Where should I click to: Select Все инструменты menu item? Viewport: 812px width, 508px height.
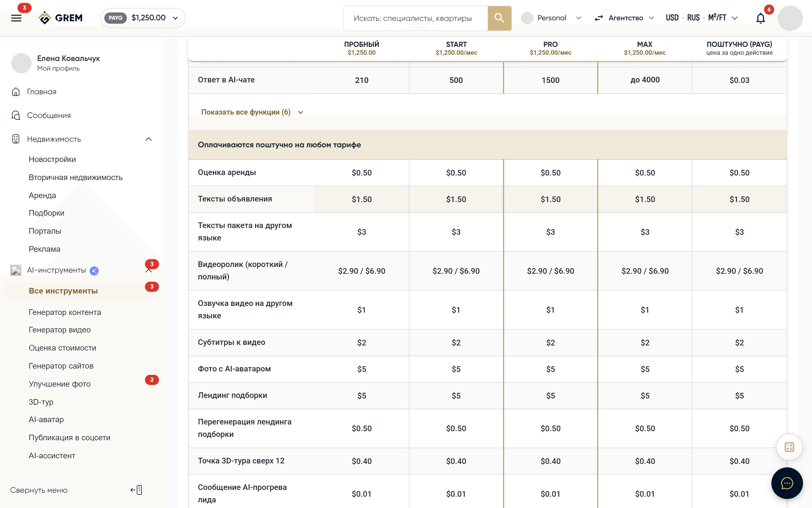pos(82,291)
